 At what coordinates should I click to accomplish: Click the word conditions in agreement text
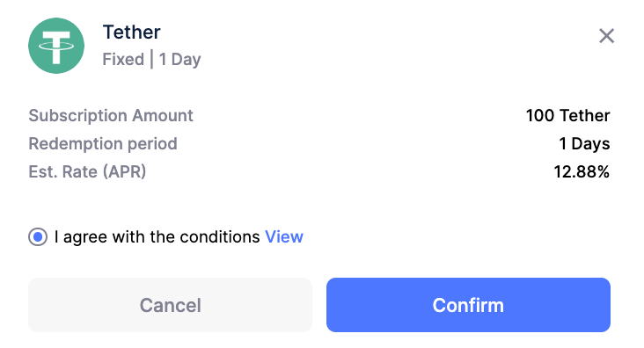click(x=220, y=236)
